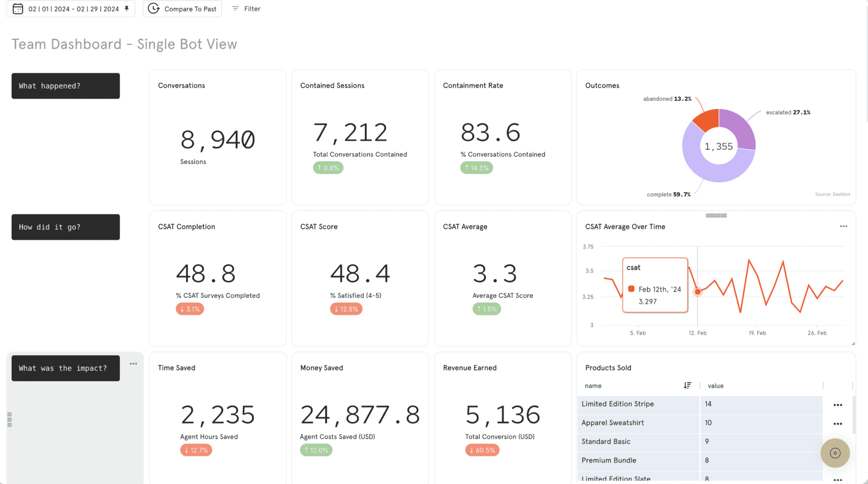Click the pin icon beside date range
868x484 pixels.
click(x=127, y=9)
